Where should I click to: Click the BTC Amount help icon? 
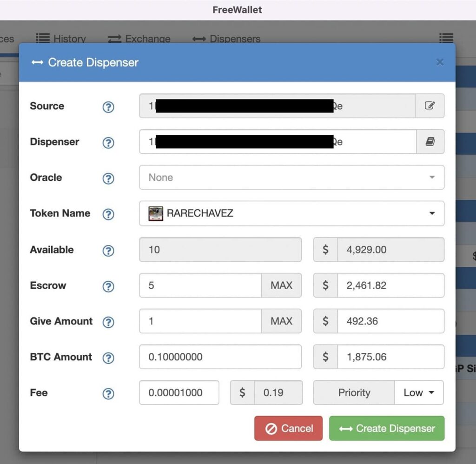[108, 358]
